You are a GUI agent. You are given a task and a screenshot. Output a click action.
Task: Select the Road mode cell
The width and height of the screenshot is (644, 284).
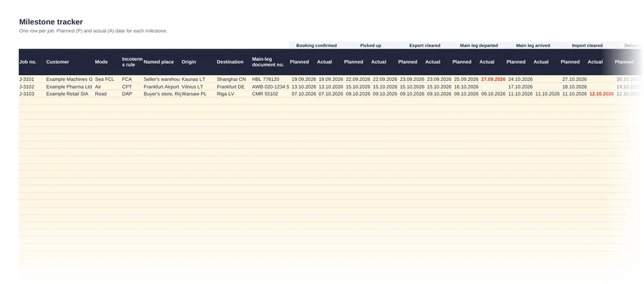tap(101, 94)
